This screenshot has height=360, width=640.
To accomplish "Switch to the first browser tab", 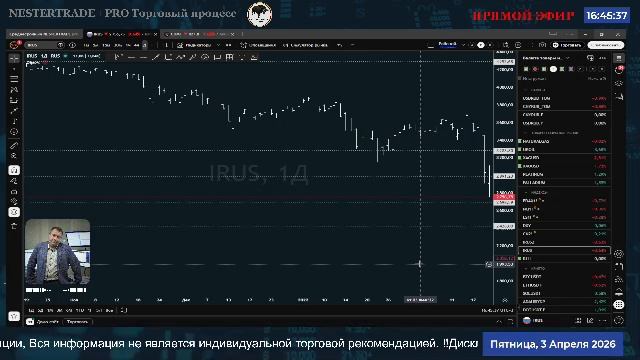I will (44, 34).
